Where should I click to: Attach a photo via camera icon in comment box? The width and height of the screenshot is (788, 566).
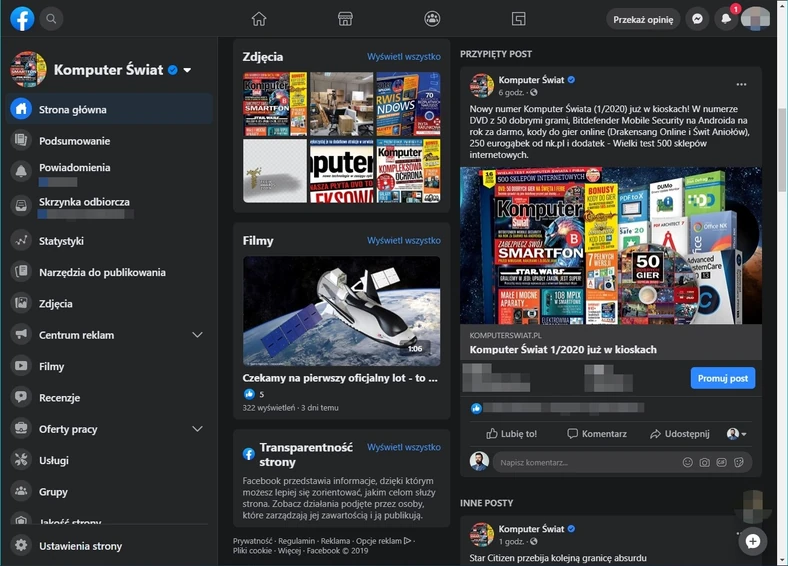(705, 462)
